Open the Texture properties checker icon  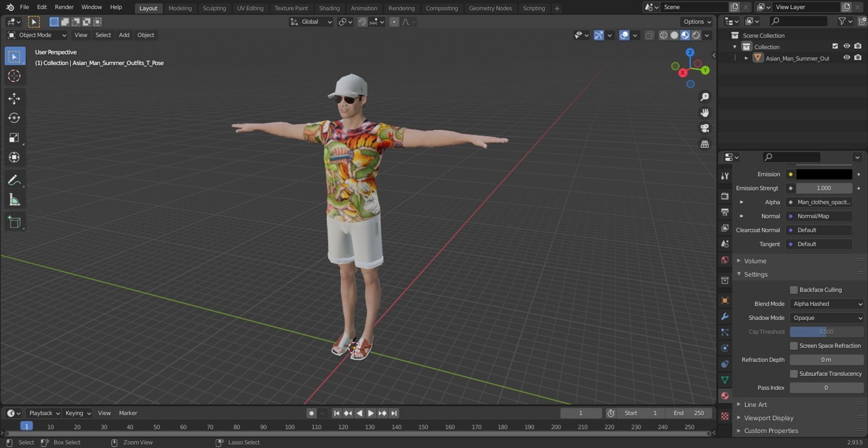725,416
